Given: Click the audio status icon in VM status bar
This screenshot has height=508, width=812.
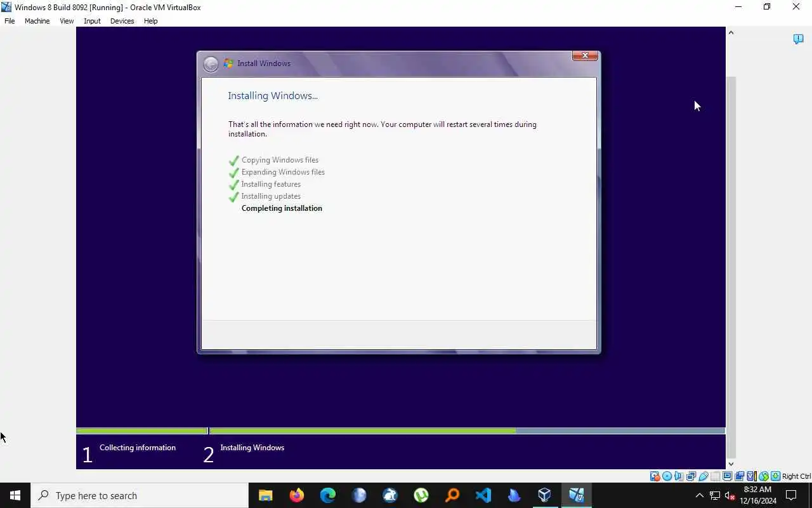Looking at the screenshot, I should click(678, 476).
